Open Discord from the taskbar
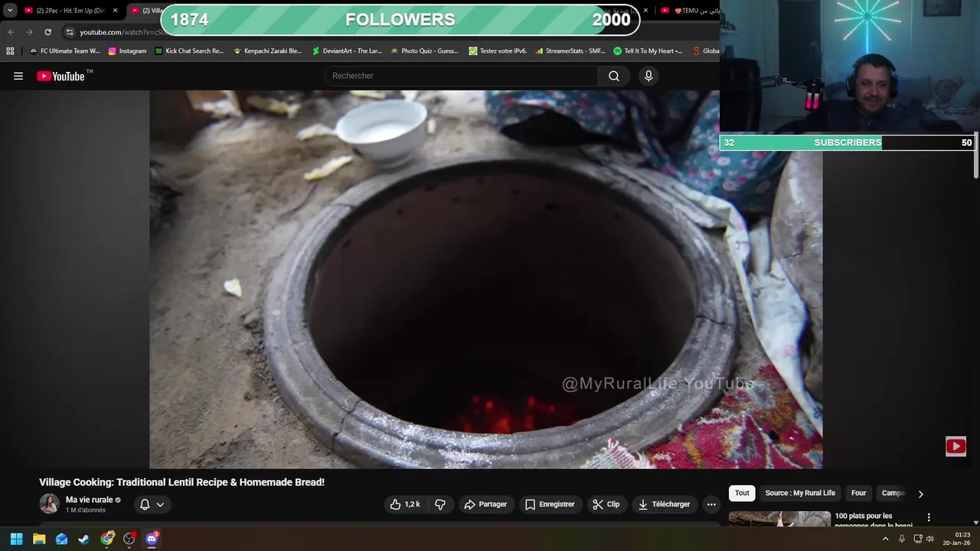This screenshot has height=551, width=980. 152,539
